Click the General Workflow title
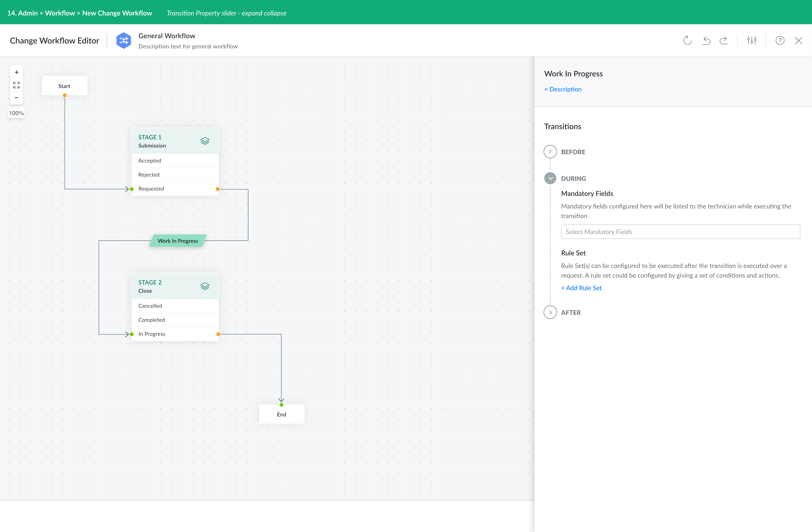Screen dimensions: 812x532 point(167,36)
